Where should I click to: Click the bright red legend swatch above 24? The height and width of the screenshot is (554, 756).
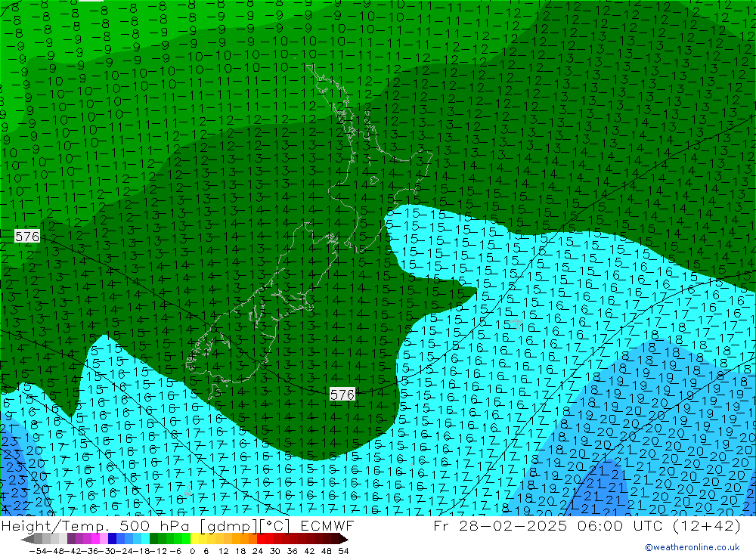[261, 539]
